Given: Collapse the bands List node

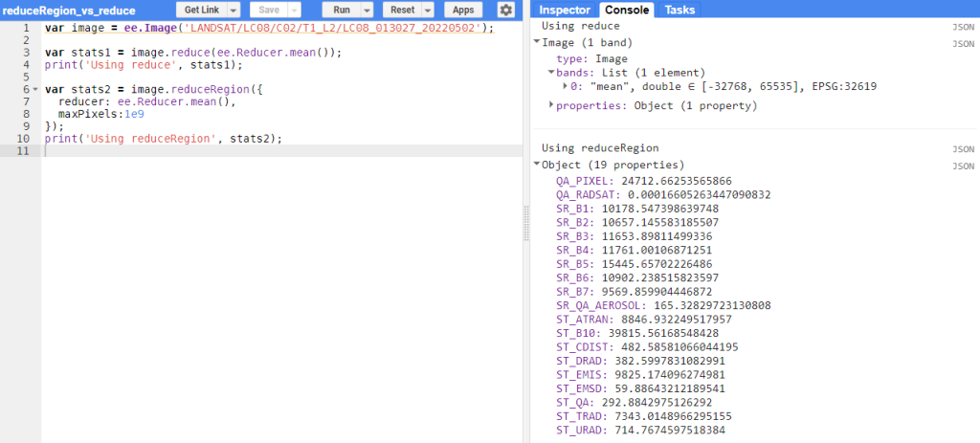Looking at the screenshot, I should pos(551,73).
